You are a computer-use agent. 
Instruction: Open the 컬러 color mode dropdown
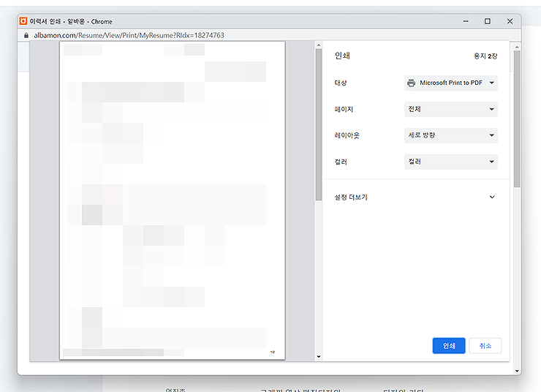click(451, 162)
